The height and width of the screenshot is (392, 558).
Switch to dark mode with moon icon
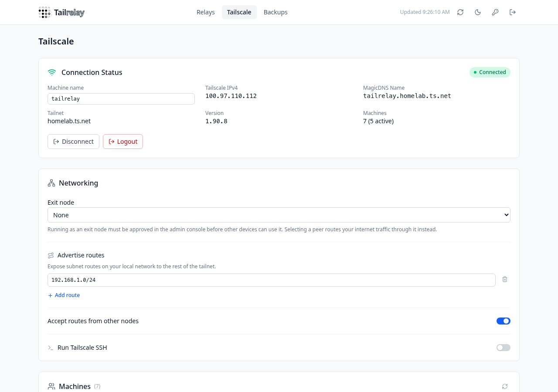click(478, 12)
